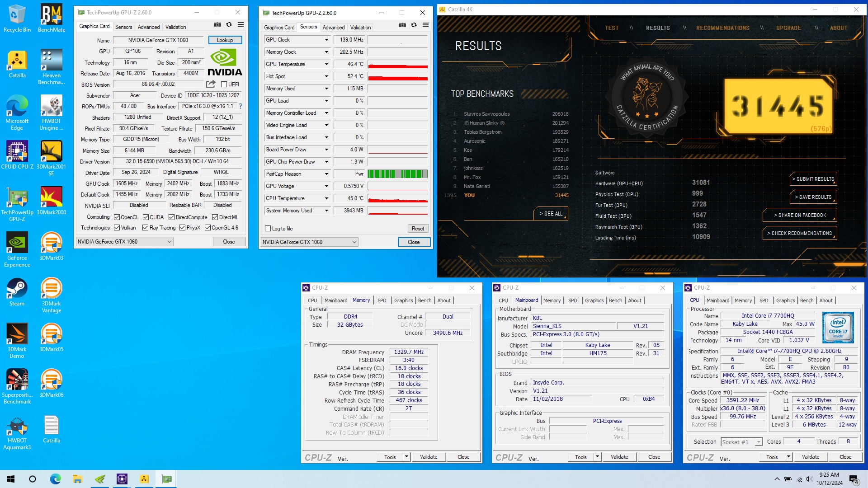
Task: Open the Graphics tab in CPU-Z CPU window
Action: click(785, 300)
